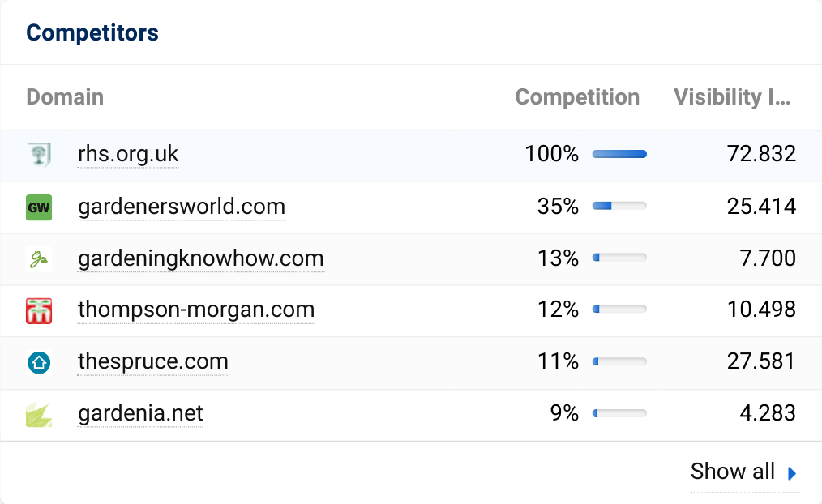822x504 pixels.
Task: Click the gardeningknowhow.com leaf favicon
Action: point(38,258)
